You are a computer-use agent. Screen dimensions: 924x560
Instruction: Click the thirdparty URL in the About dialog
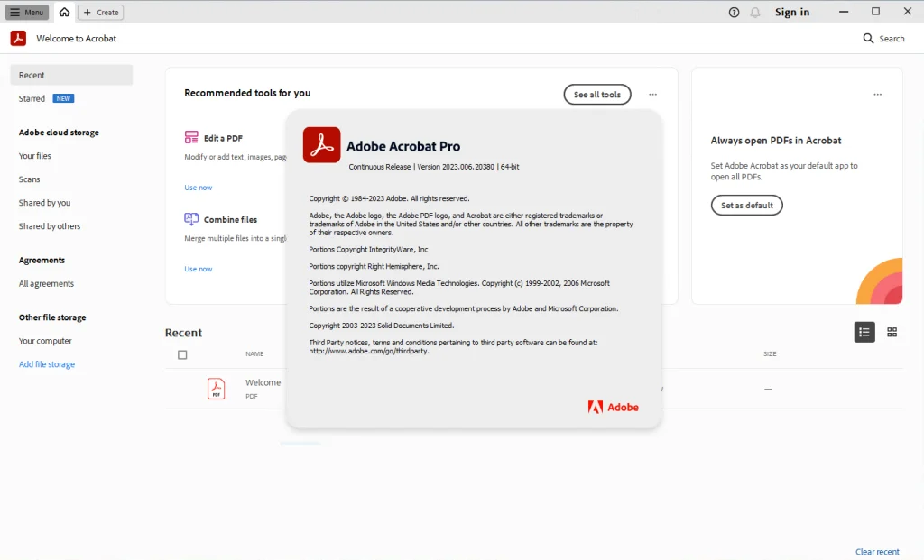pyautogui.click(x=369, y=351)
